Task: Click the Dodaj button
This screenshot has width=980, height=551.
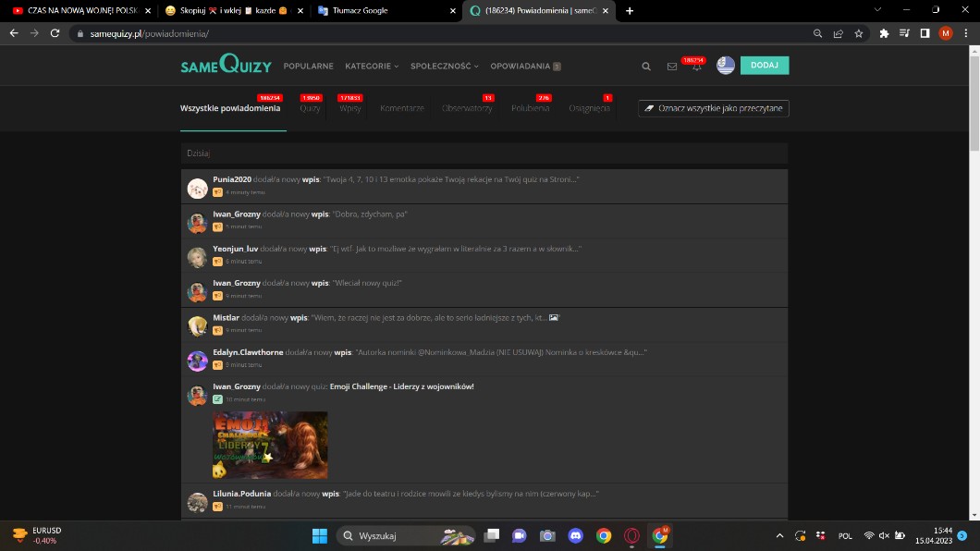Action: tap(764, 66)
